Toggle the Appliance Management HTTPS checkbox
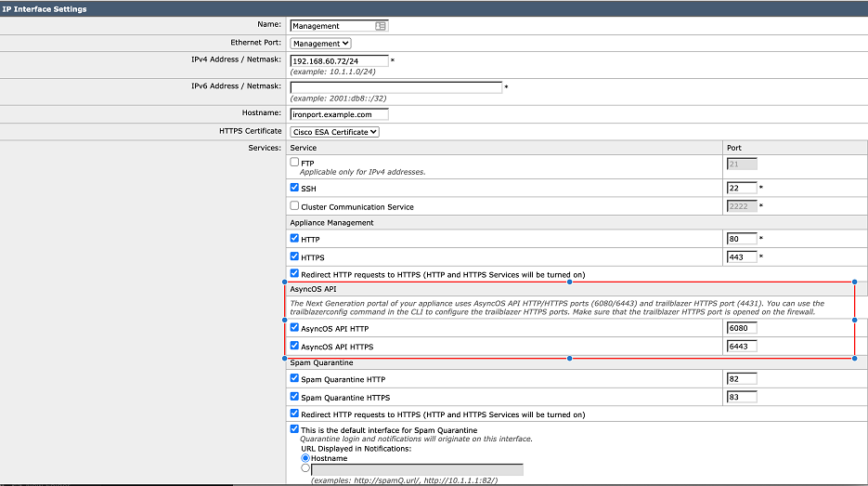The image size is (868, 486). pos(294,256)
